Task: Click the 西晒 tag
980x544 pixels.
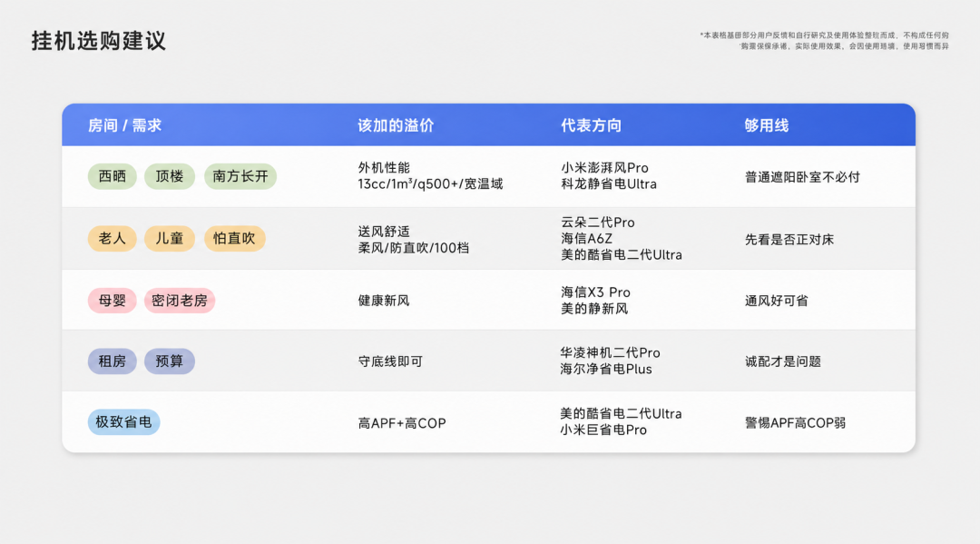Action: (112, 176)
